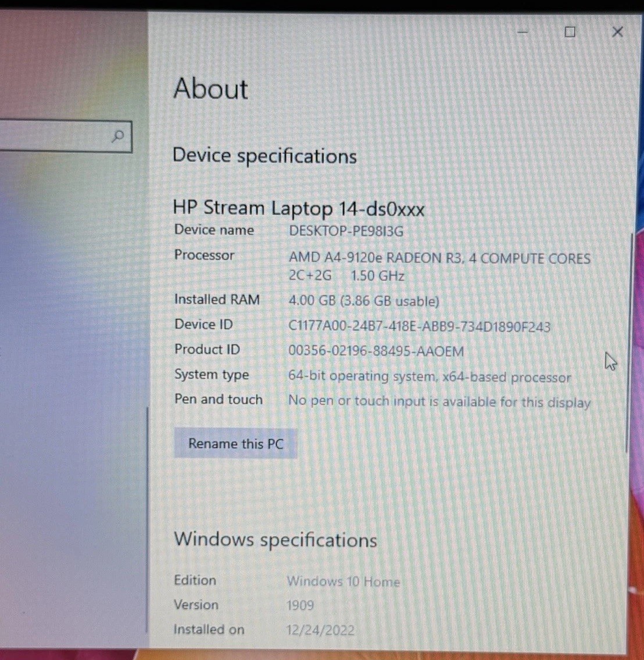Maximize the Settings window

570,32
